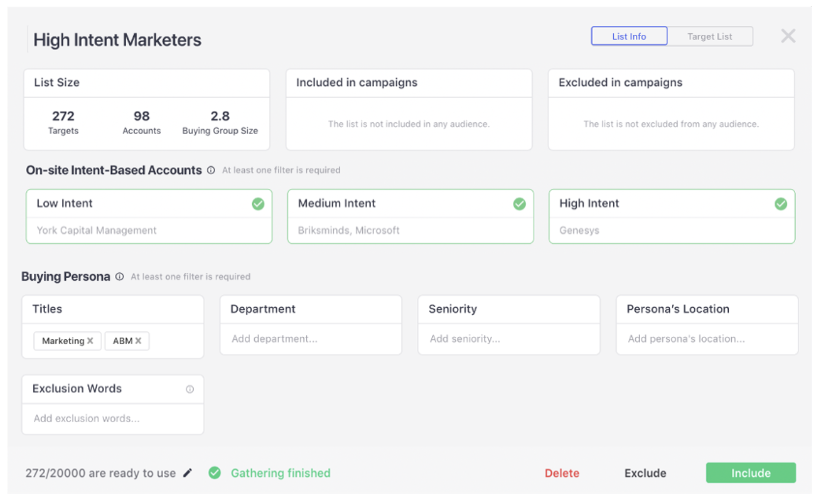Click the red Delete link

tap(562, 473)
